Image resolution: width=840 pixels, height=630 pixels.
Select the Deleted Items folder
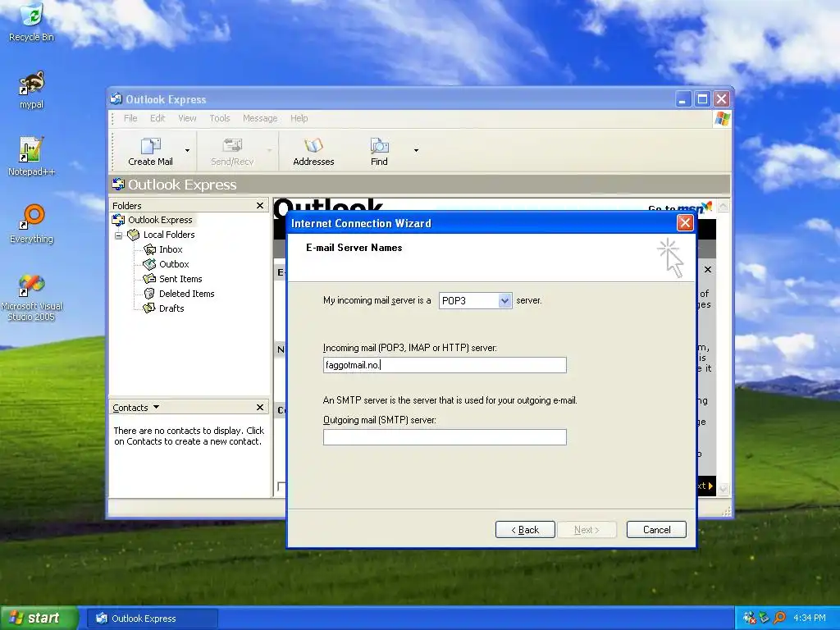pos(186,294)
